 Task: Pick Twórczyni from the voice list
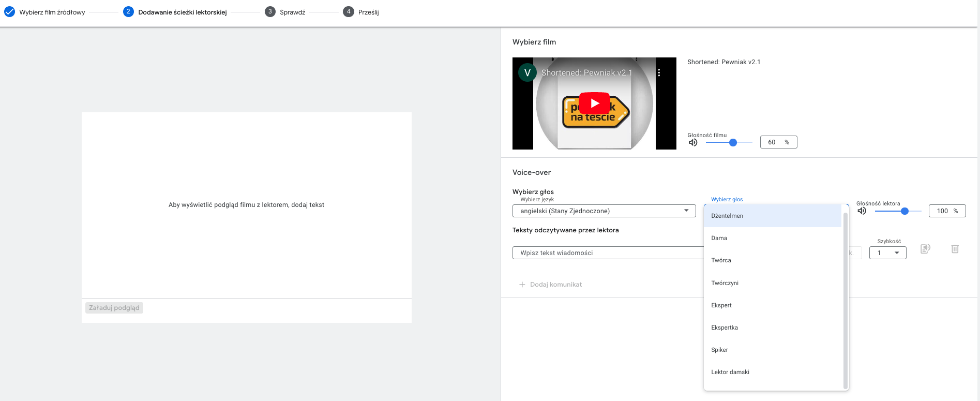tap(725, 283)
